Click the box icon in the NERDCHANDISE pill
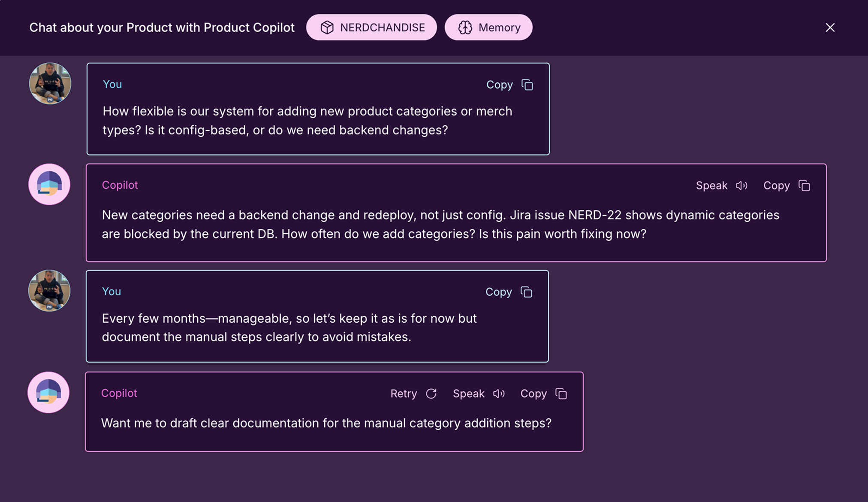Screen dimensions: 868x502 point(327,27)
